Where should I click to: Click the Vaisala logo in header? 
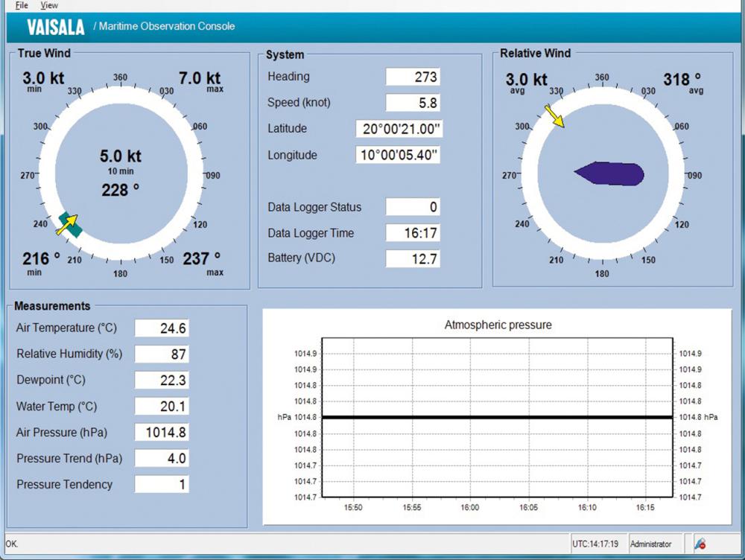click(56, 27)
